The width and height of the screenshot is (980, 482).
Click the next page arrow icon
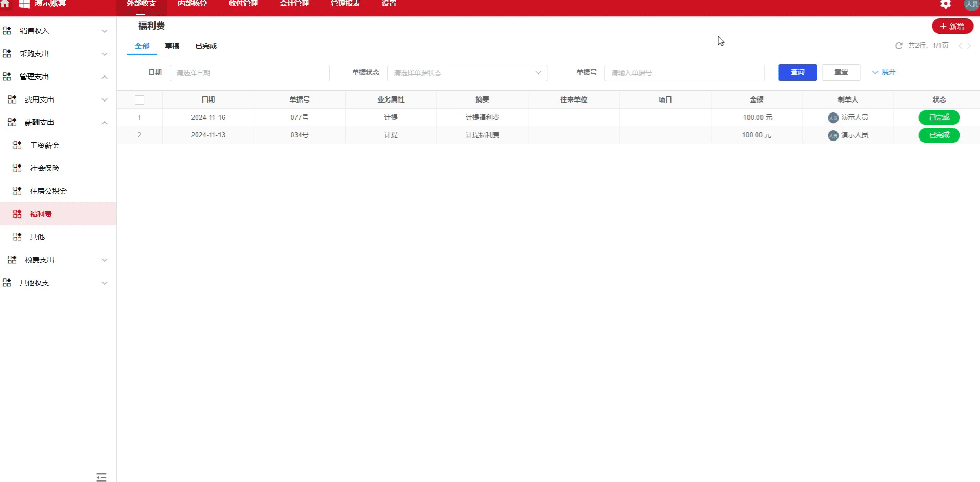tap(969, 46)
